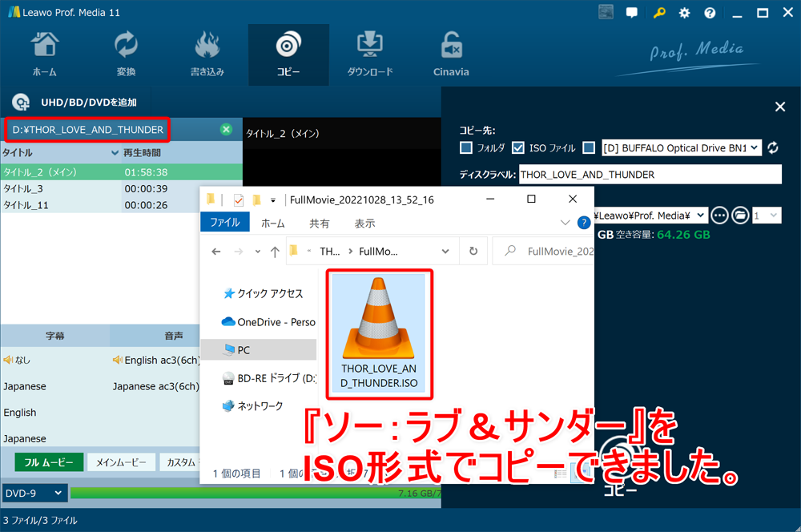Expand the address bar history dropdown
The width and height of the screenshot is (801, 532).
pos(445,252)
